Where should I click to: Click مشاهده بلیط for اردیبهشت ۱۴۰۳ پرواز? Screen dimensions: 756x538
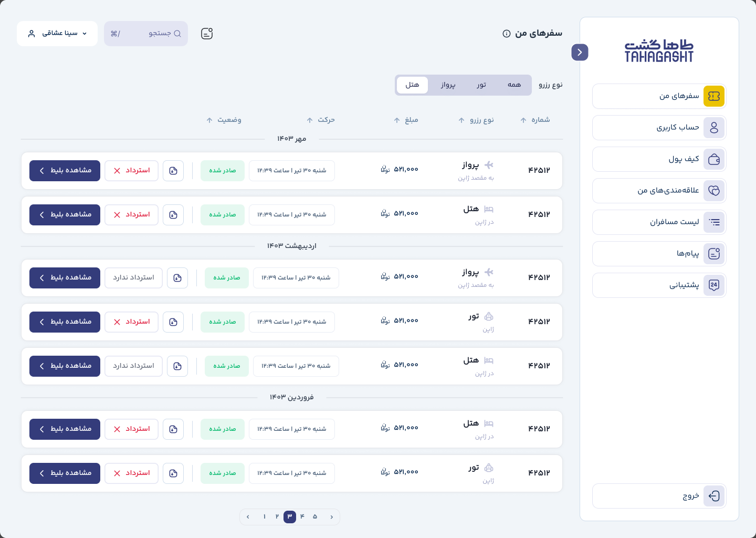tap(65, 278)
